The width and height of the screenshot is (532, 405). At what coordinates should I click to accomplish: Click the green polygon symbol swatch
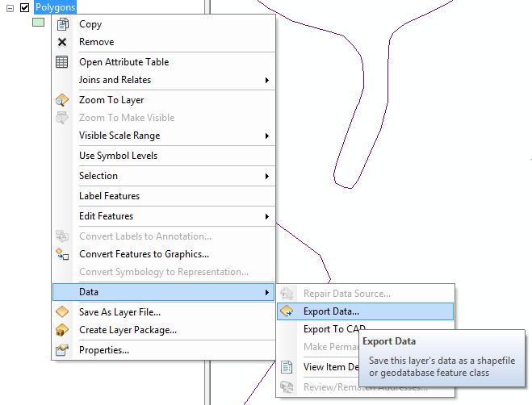[x=38, y=23]
